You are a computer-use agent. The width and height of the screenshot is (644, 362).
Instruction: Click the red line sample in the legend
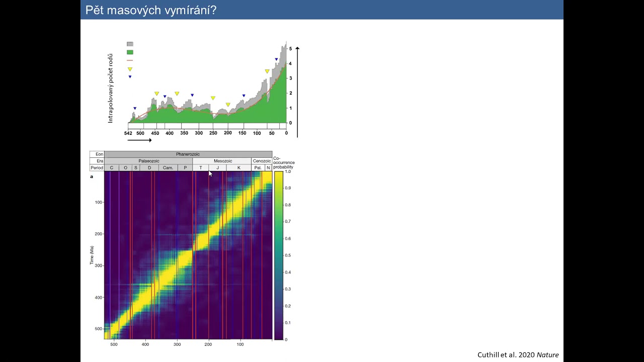[130, 60]
